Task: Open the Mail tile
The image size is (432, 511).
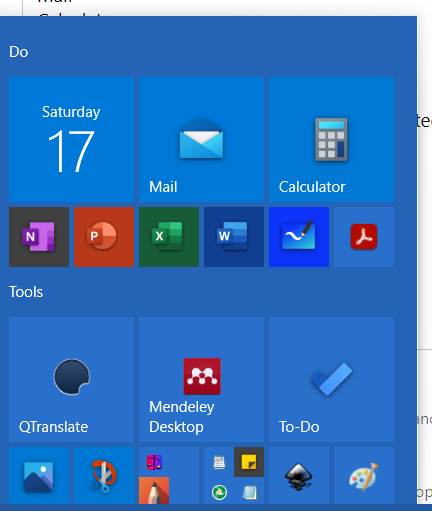Action: coord(201,139)
